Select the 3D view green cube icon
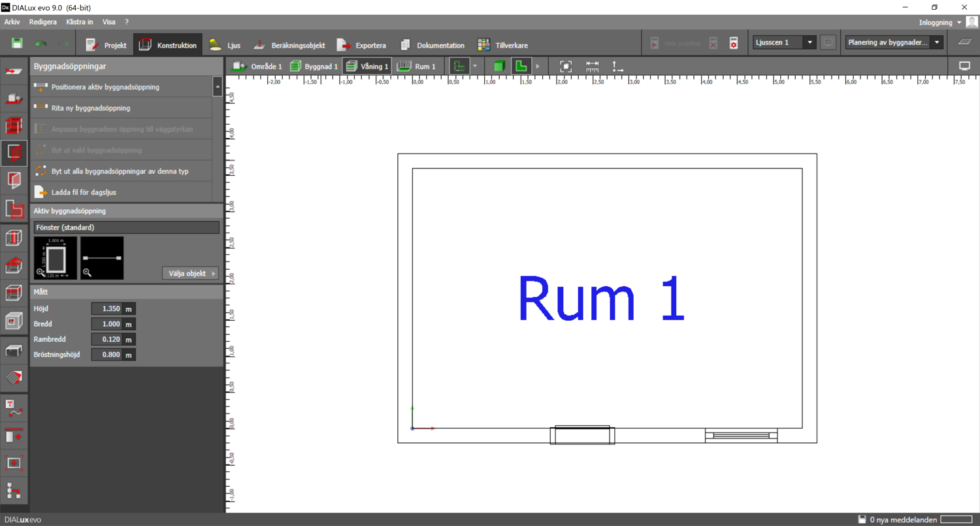Image resolution: width=980 pixels, height=526 pixels. coord(499,66)
